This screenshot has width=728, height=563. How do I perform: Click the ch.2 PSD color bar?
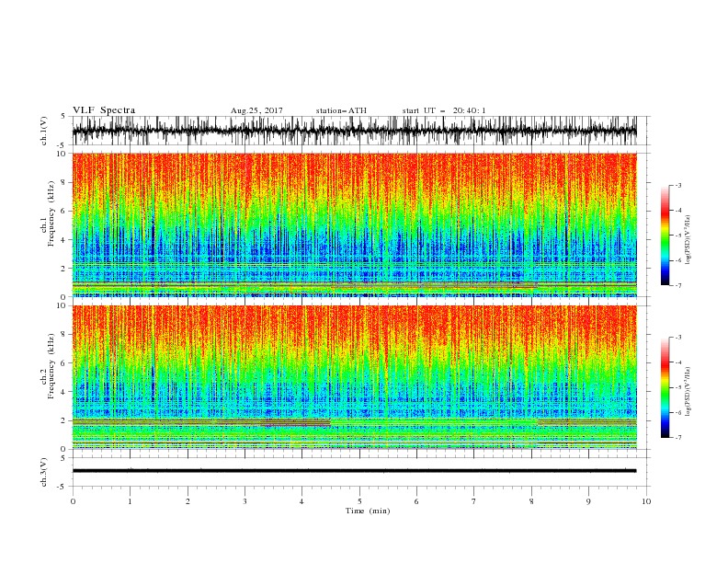(665, 387)
